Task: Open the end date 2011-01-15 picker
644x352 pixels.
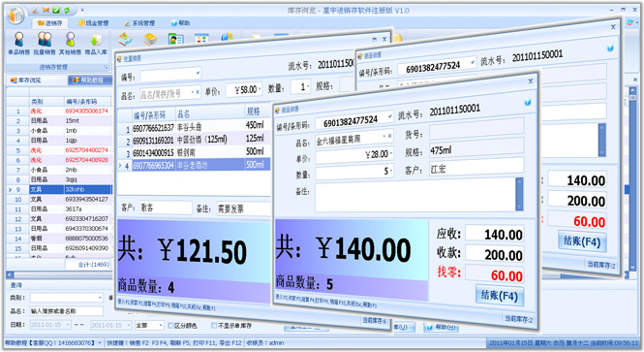Action: pos(129,325)
